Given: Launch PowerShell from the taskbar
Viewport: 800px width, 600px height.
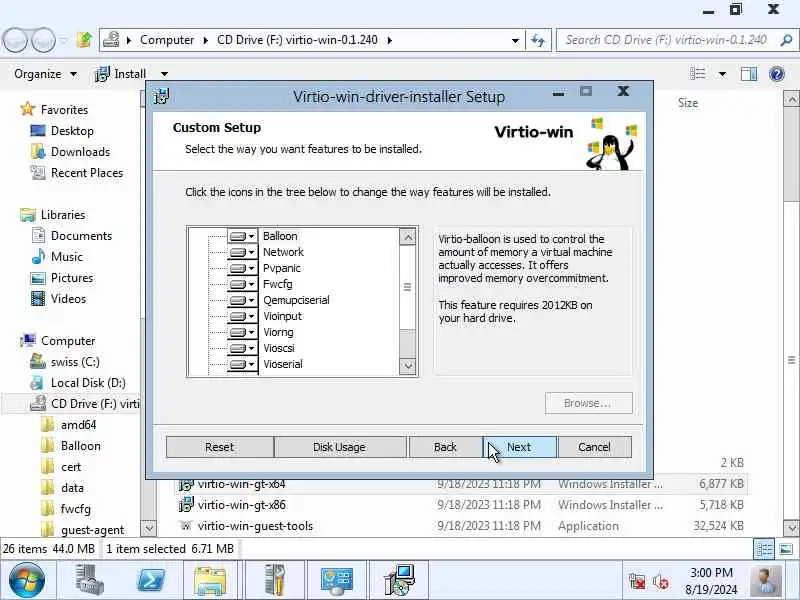Looking at the screenshot, I should click(x=151, y=580).
